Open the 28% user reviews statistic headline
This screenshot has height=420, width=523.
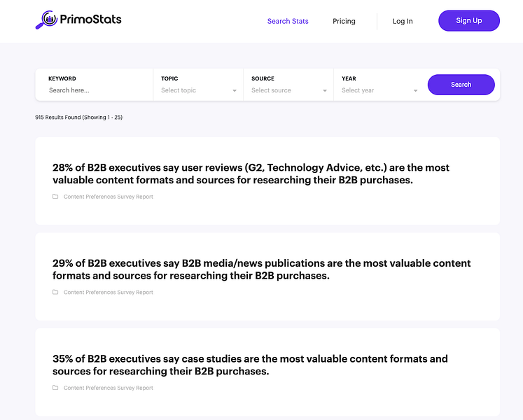point(251,174)
